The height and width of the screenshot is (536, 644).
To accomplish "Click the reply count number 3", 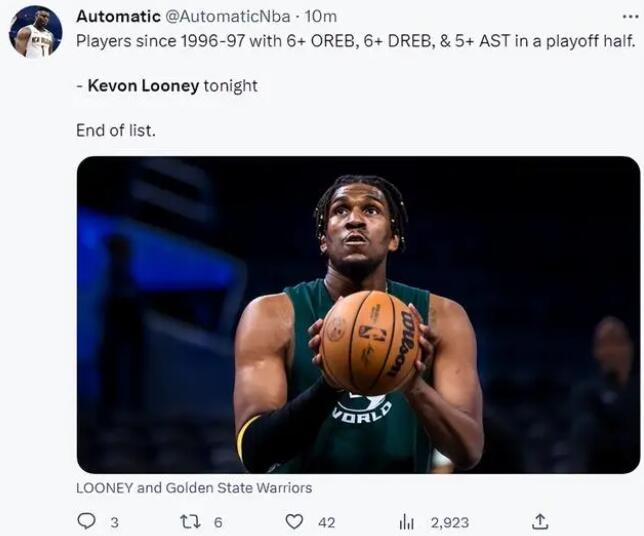I will tap(114, 522).
